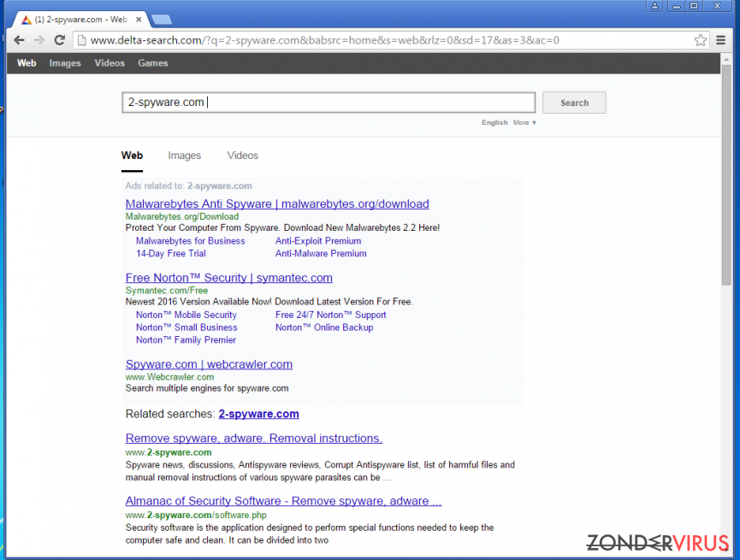The image size is (740, 560).
Task: Maximize the browser window
Action: 694,6
